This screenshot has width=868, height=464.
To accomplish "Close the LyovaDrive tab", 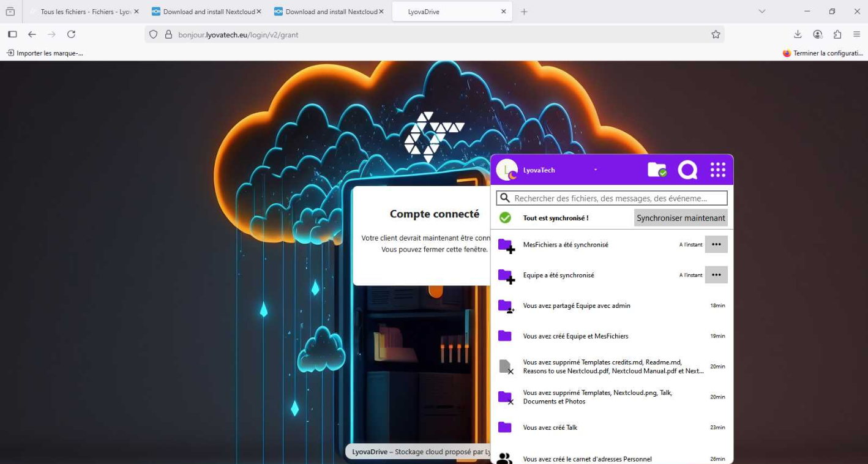I will tap(503, 12).
